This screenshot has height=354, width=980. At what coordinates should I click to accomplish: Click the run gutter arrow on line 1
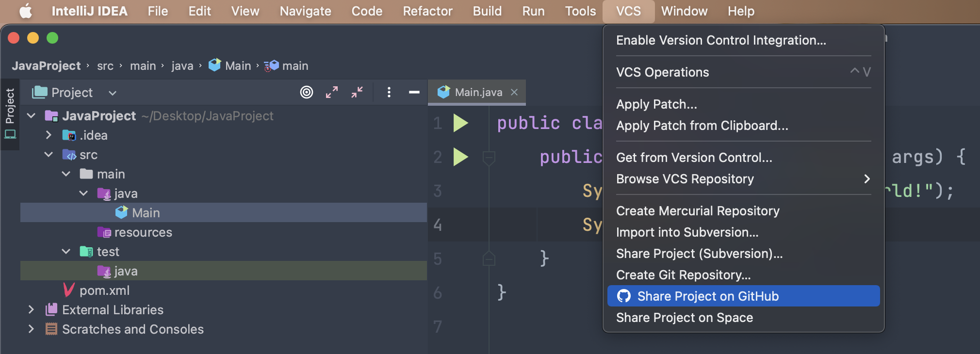pos(460,123)
